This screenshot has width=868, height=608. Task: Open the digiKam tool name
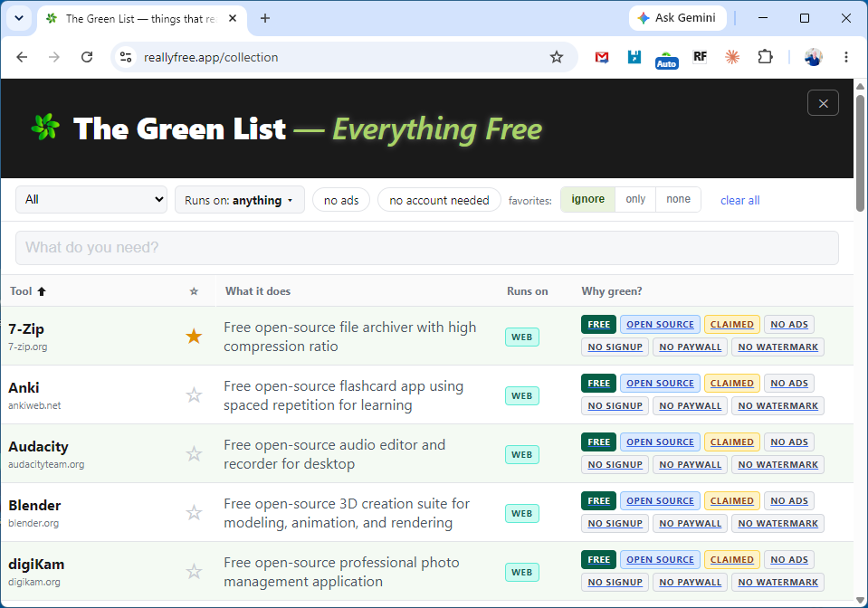[x=36, y=565]
